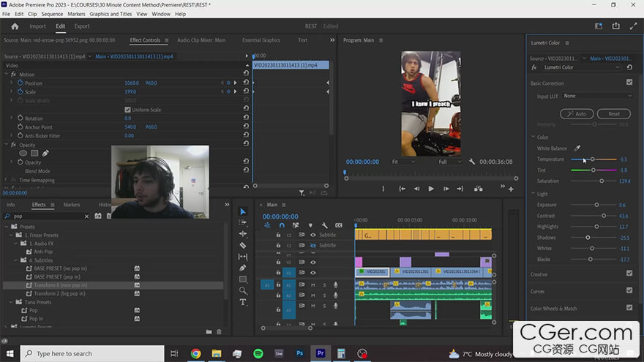The image size is (644, 362).
Task: Reset the Position parameter
Action: pyautogui.click(x=246, y=83)
